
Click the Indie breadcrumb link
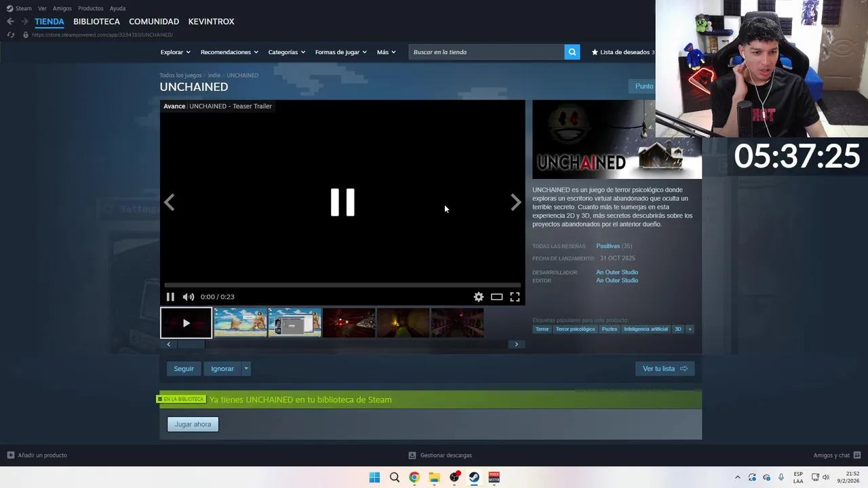click(214, 75)
